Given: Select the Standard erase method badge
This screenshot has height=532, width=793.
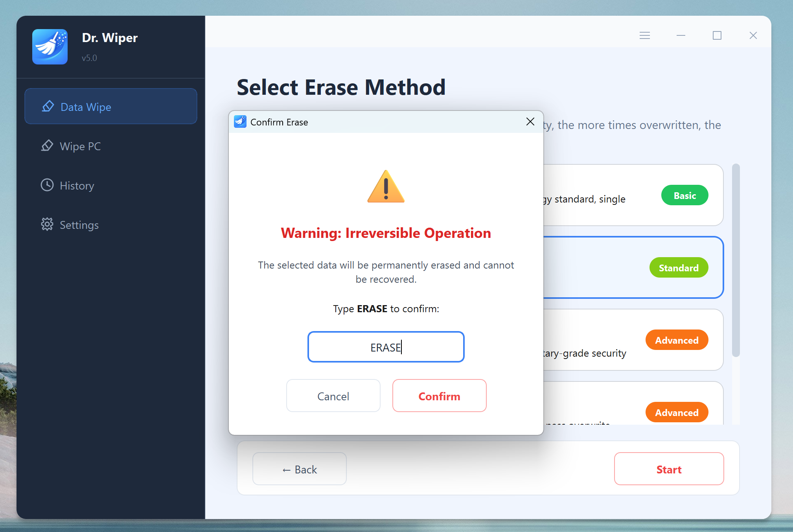Looking at the screenshot, I should point(679,268).
